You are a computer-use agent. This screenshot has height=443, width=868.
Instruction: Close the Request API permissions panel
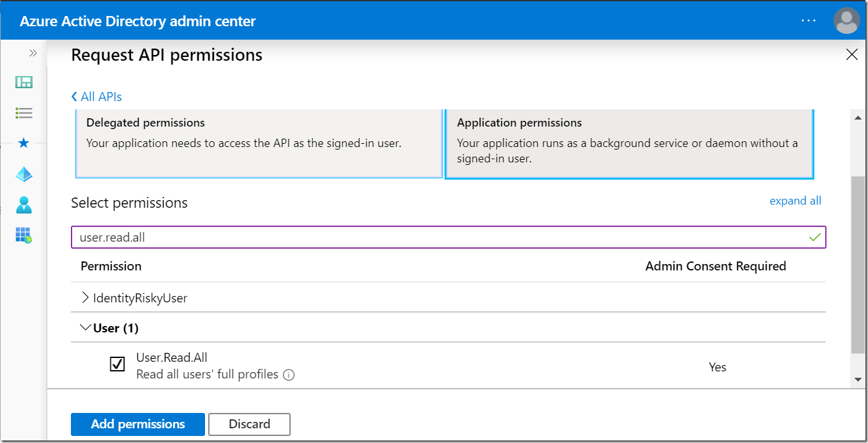tap(851, 55)
